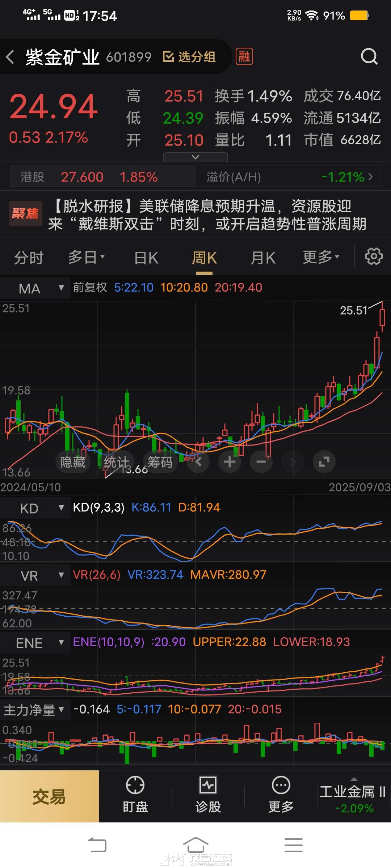391x868 pixels.
Task: Move chart left with arrow button
Action: [x=198, y=462]
